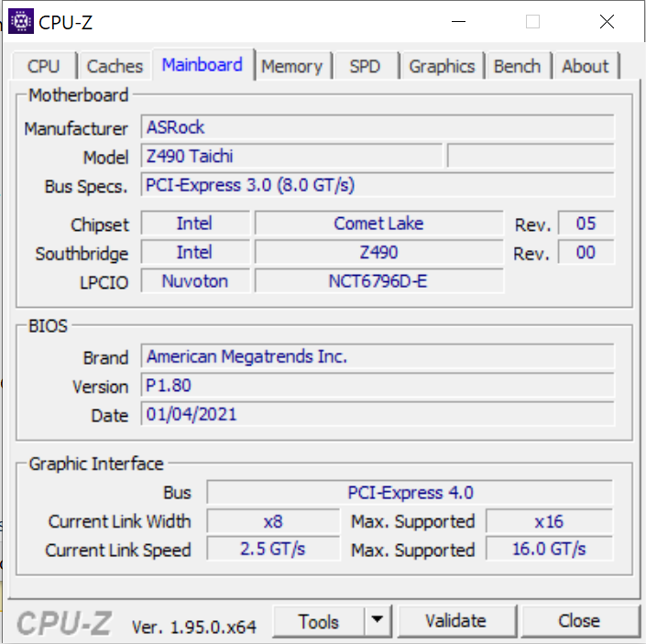The image size is (646, 644).
Task: Click Max. Supported speed 16.0 GT/s value
Action: point(549,549)
